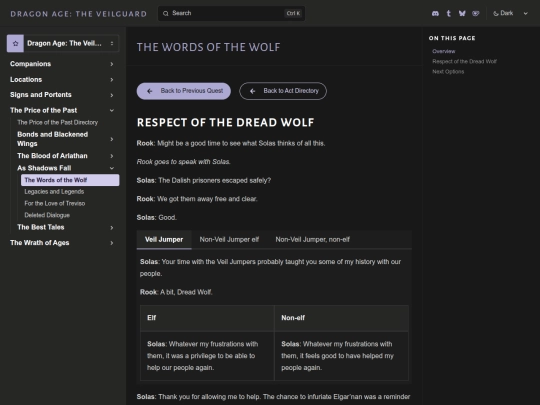Focus the Search input field
The image size is (540, 405).
click(231, 13)
